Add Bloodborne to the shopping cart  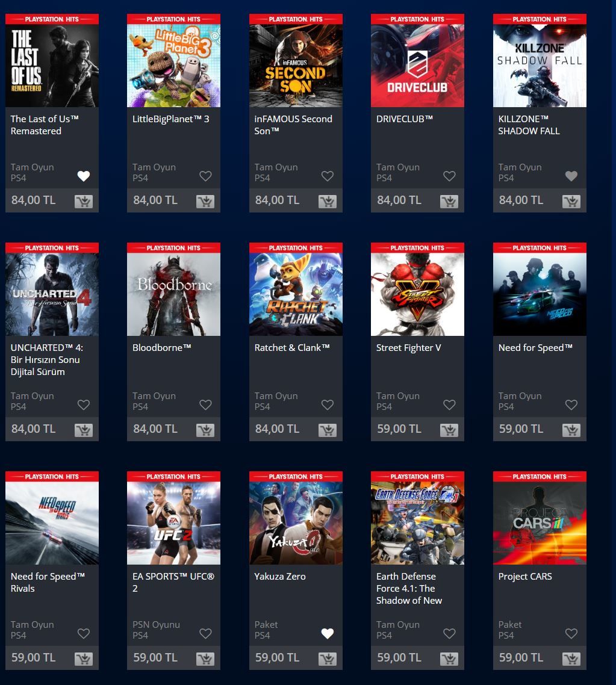click(x=205, y=430)
